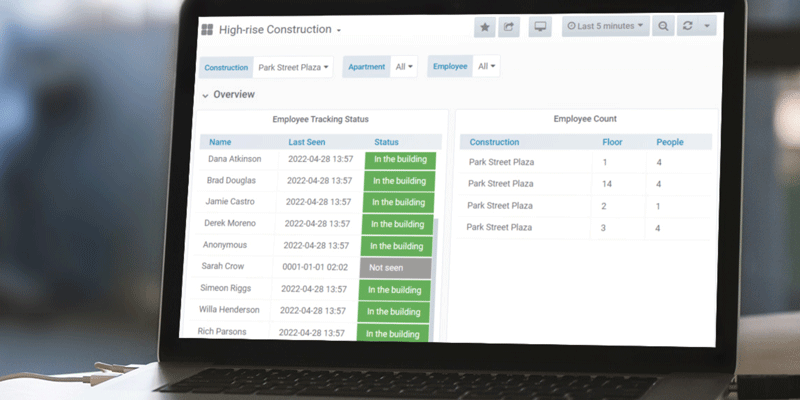Click the 0001-01-01 02:02 last seen cell
800x400 pixels.
pos(315,267)
